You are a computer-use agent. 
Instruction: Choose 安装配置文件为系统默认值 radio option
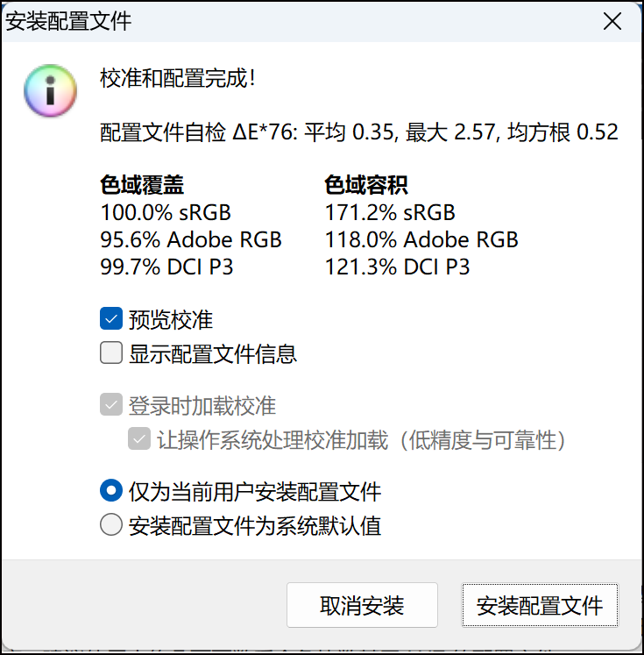point(111,525)
